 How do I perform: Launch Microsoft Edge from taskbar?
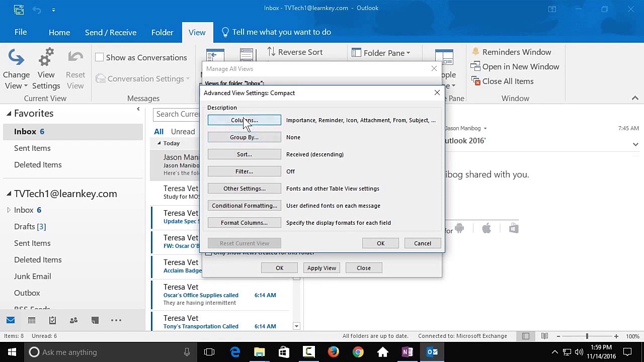[235, 352]
